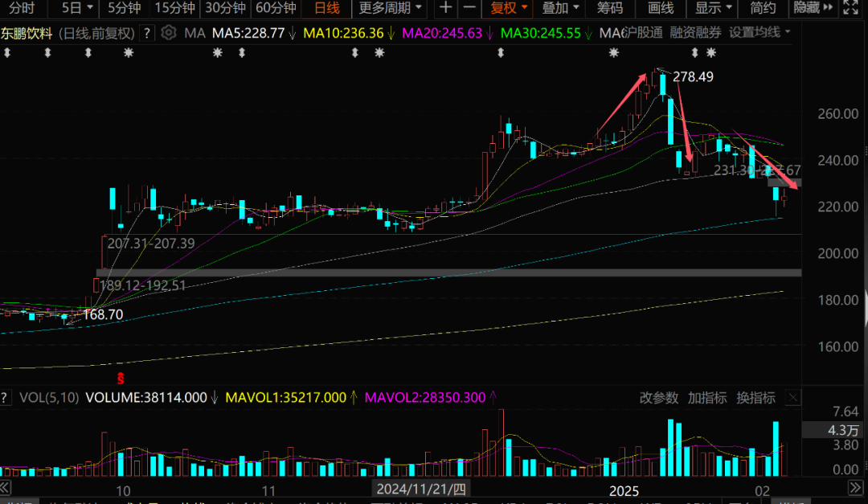Click the 168.70 low price label
This screenshot has width=868, height=504.
click(103, 314)
